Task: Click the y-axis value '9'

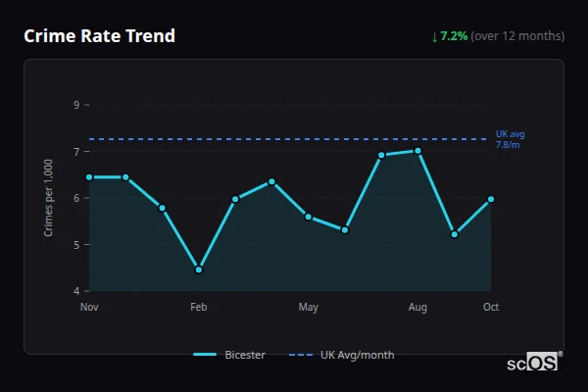Action: pyautogui.click(x=76, y=105)
